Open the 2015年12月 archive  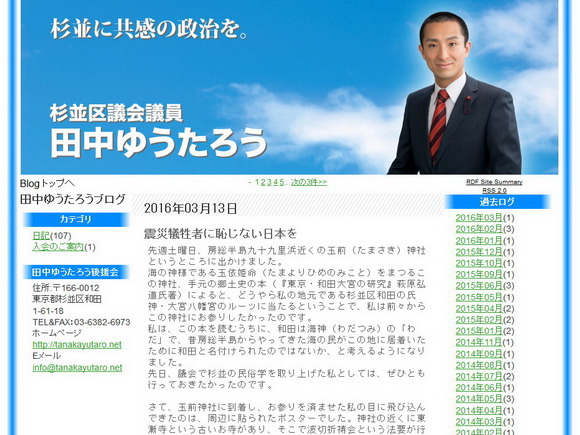pyautogui.click(x=479, y=252)
